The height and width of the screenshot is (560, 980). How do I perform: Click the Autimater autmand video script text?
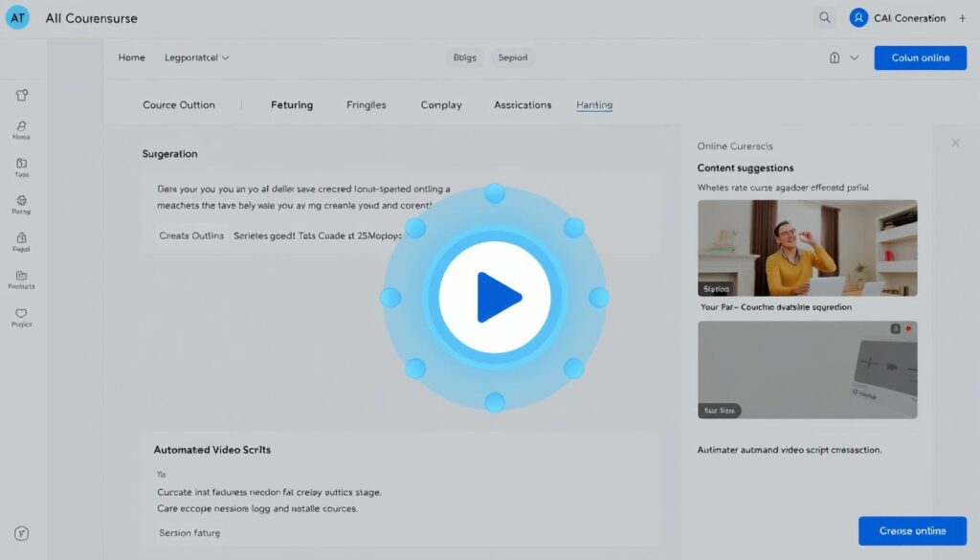[x=790, y=449]
